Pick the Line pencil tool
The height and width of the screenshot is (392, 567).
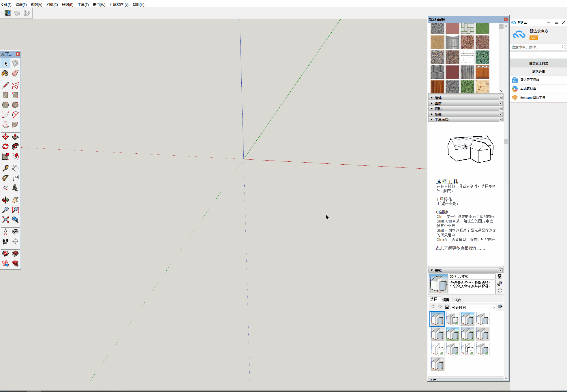[x=5, y=85]
